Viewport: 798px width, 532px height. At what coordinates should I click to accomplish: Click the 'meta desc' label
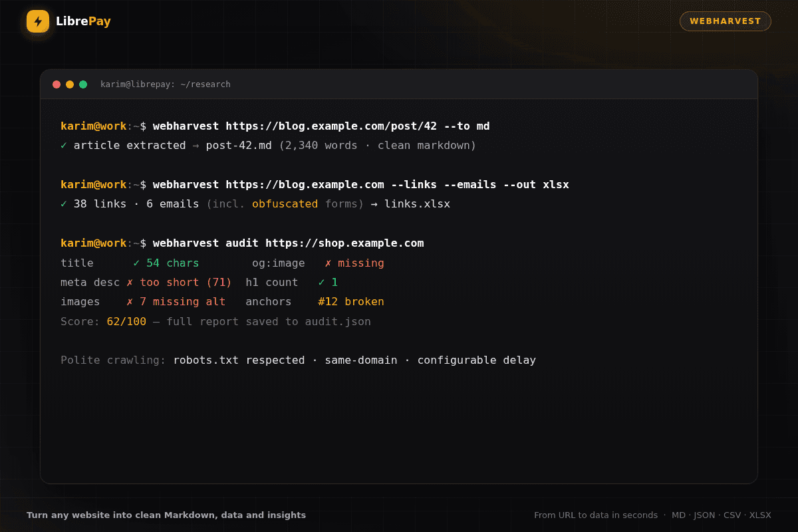click(x=90, y=283)
